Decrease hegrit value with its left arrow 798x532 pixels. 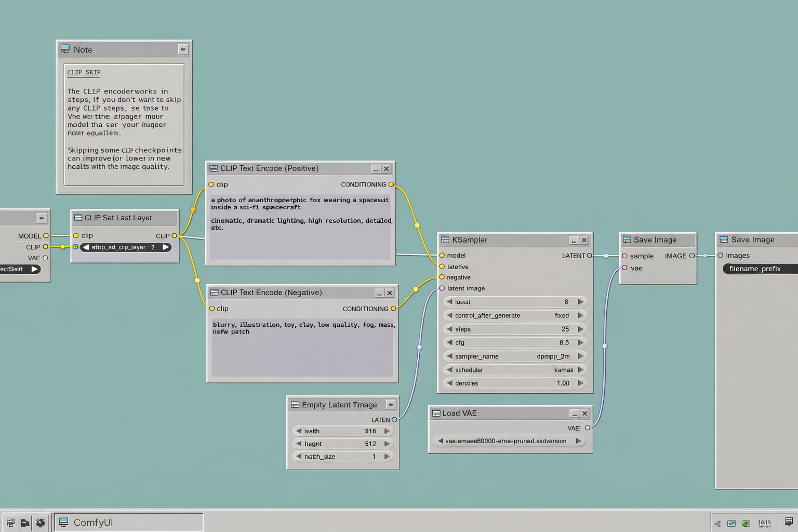pyautogui.click(x=299, y=444)
